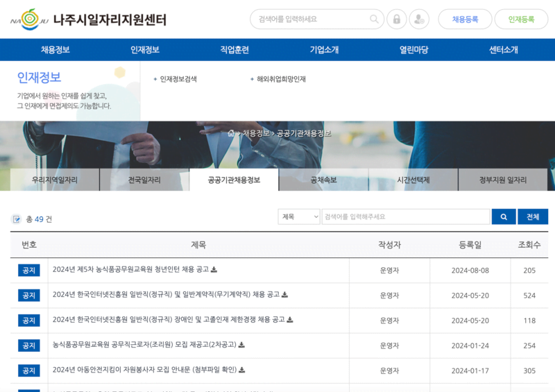555x392 pixels.
Task: Click the edit icon beside 총 49 건
Action: point(16,219)
